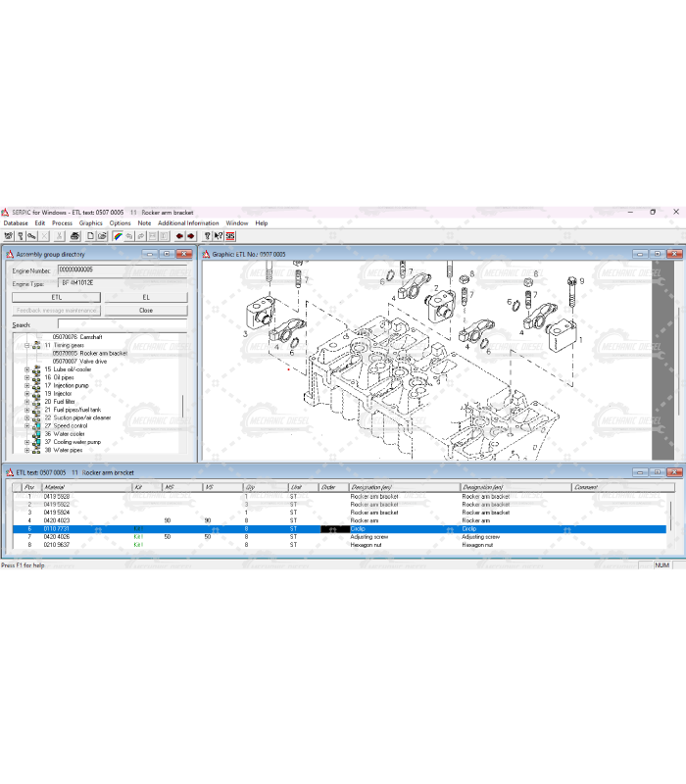Select Valve drive in assembly tree
This screenshot has height=784, width=686.
(86, 362)
